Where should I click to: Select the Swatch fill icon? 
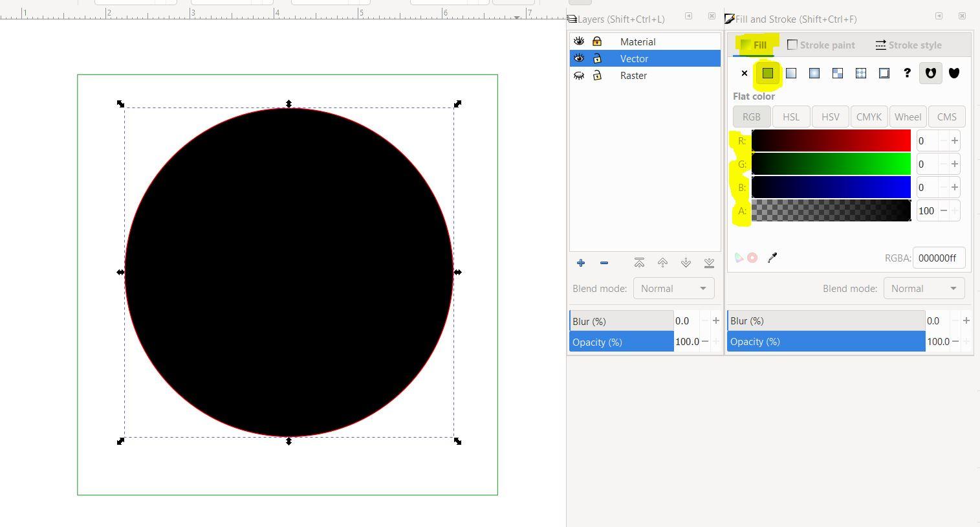(884, 73)
